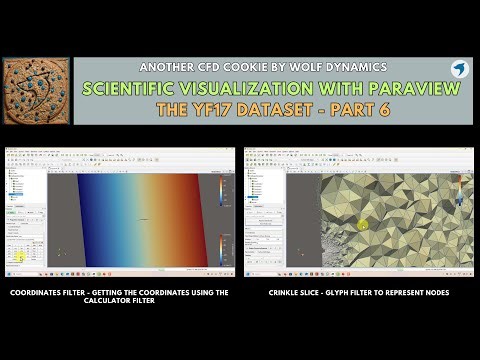
Task: Click lower color legend in left render view
Action: click(221, 250)
